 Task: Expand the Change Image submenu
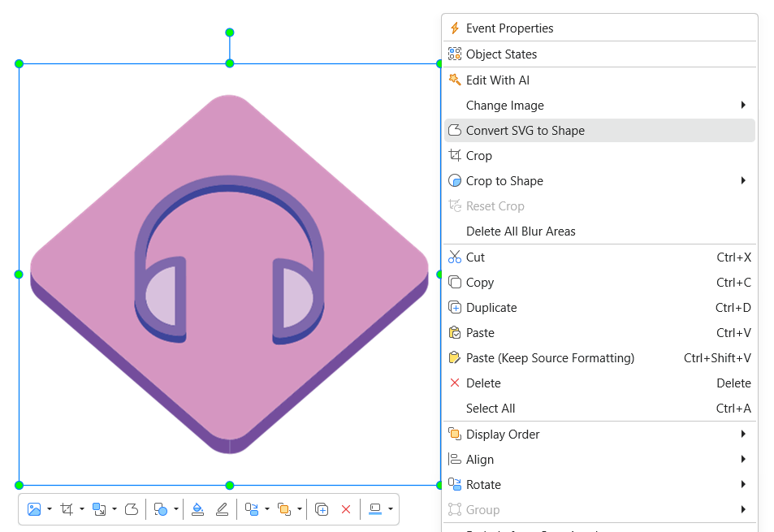pos(599,105)
